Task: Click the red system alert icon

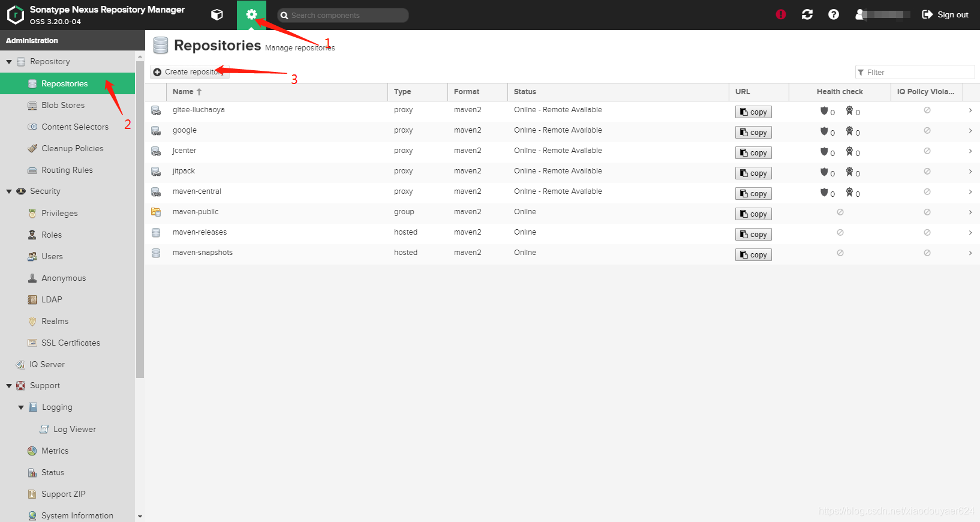Action: pyautogui.click(x=781, y=14)
